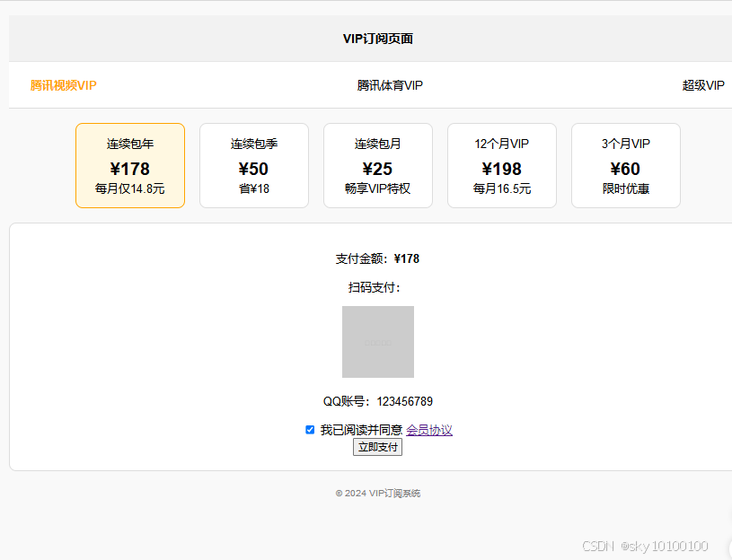This screenshot has width=732, height=560.
Task: Click the © 2024 VIP订阅系统 footer text
Action: click(x=378, y=494)
